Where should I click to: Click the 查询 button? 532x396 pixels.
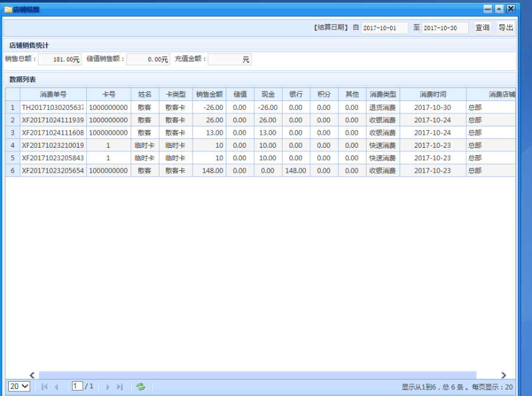click(482, 28)
